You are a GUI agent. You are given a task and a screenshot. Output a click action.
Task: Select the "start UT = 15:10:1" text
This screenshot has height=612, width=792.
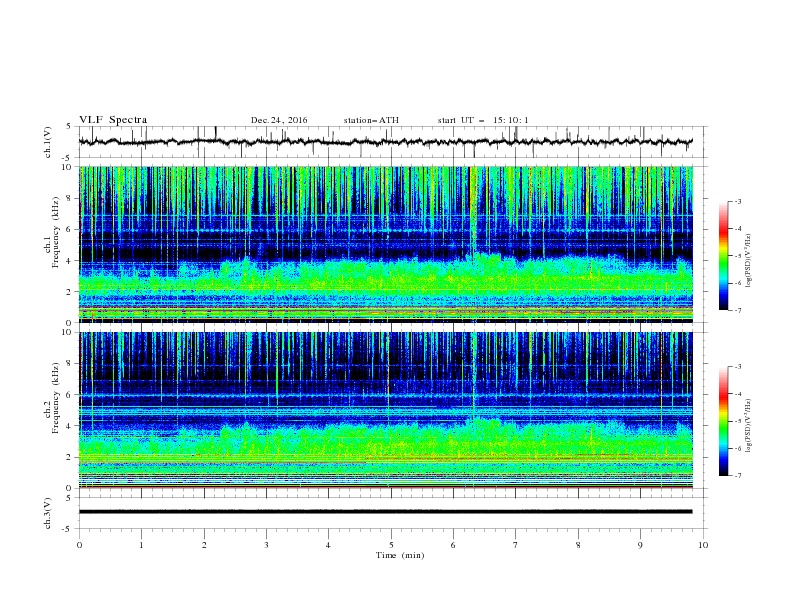click(x=483, y=120)
